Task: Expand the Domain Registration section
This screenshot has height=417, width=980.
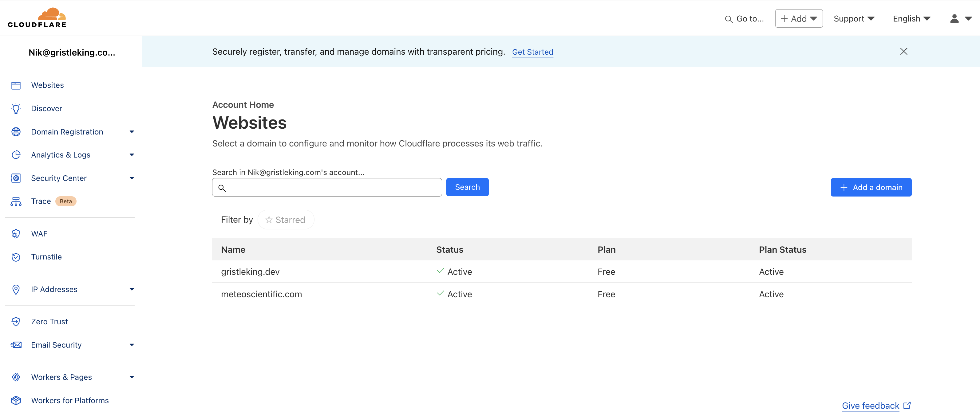Action: click(131, 131)
